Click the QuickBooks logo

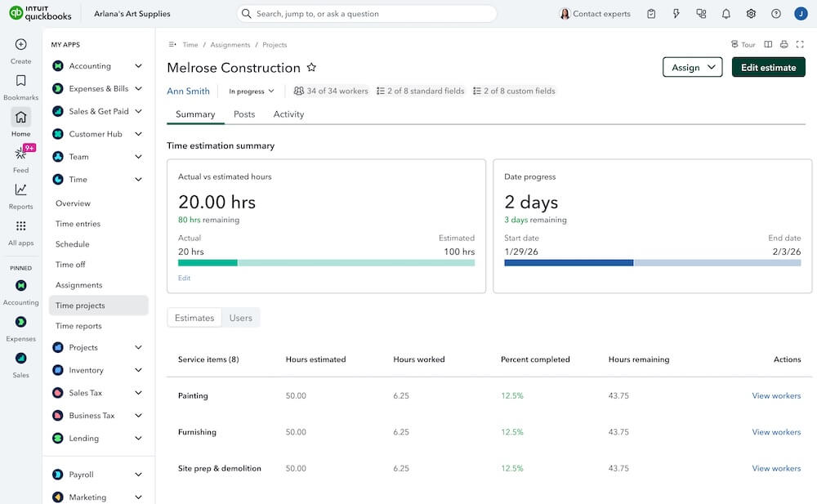[x=40, y=13]
